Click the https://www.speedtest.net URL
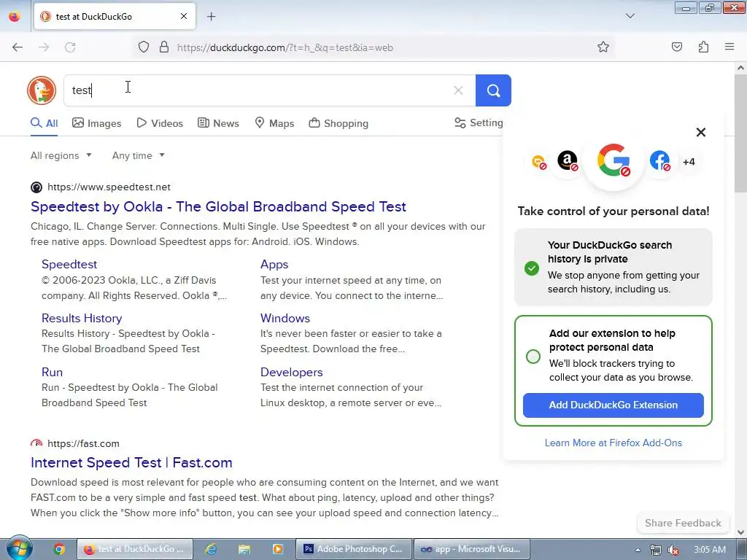This screenshot has width=747, height=560. [109, 187]
